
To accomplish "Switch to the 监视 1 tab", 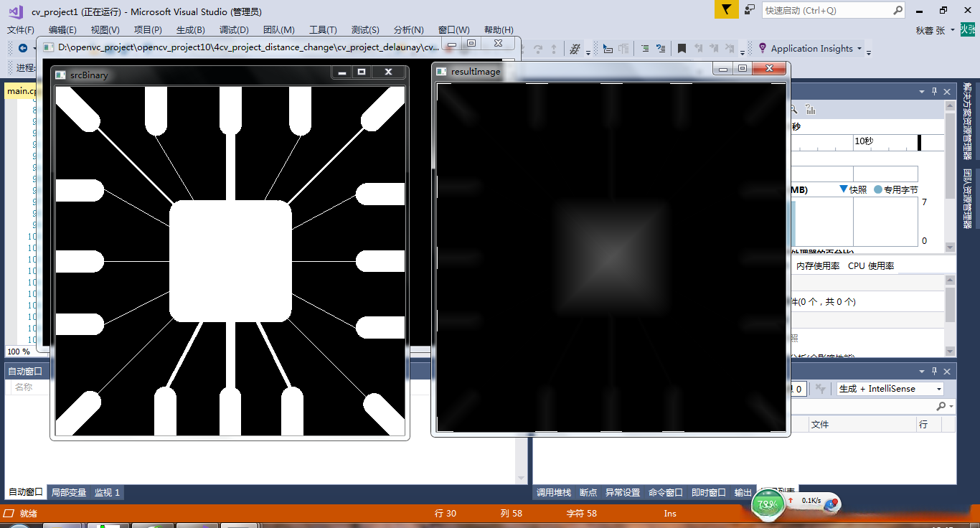I will point(108,493).
